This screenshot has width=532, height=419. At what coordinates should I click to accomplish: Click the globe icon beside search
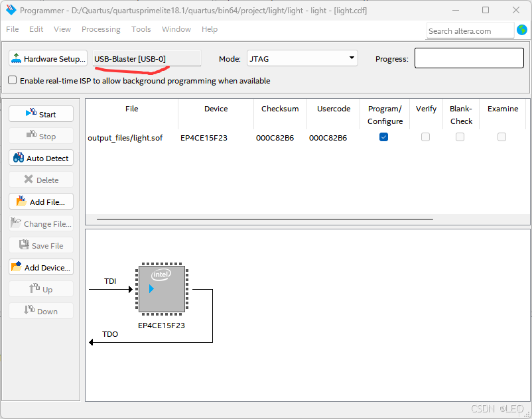point(522,30)
